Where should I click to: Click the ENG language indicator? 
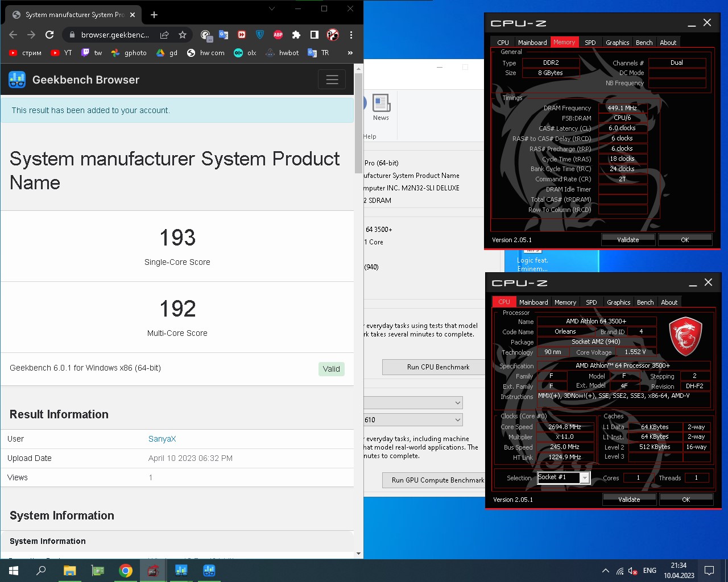pyautogui.click(x=650, y=571)
